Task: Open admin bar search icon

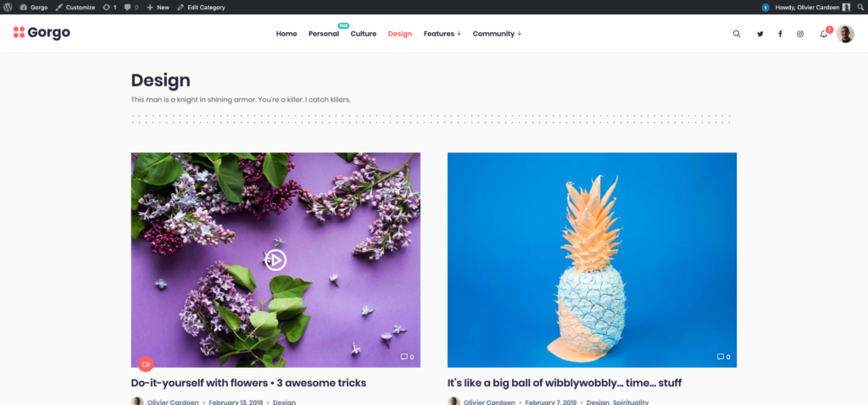Action: pyautogui.click(x=860, y=7)
